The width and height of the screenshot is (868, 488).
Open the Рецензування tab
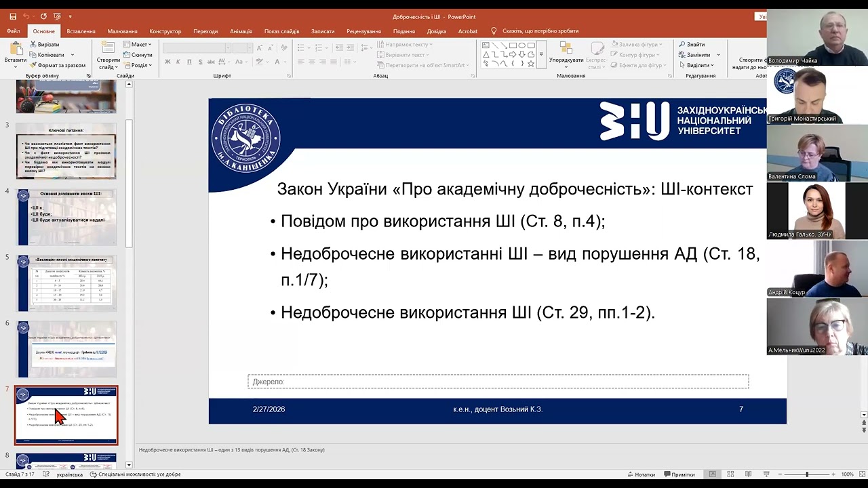coord(364,31)
